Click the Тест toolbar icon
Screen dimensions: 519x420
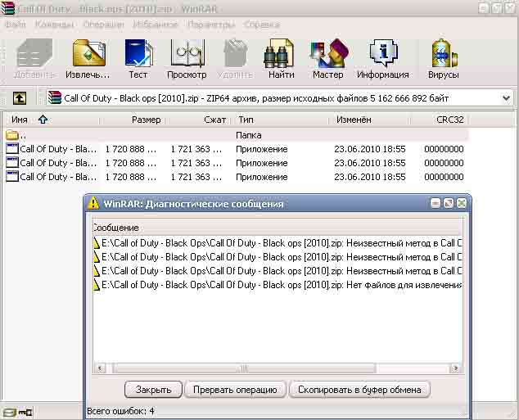point(138,53)
